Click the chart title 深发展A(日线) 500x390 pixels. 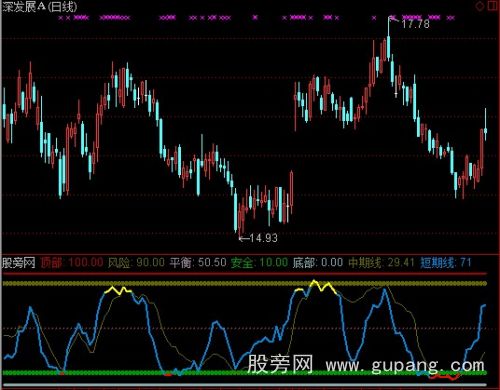pyautogui.click(x=40, y=6)
